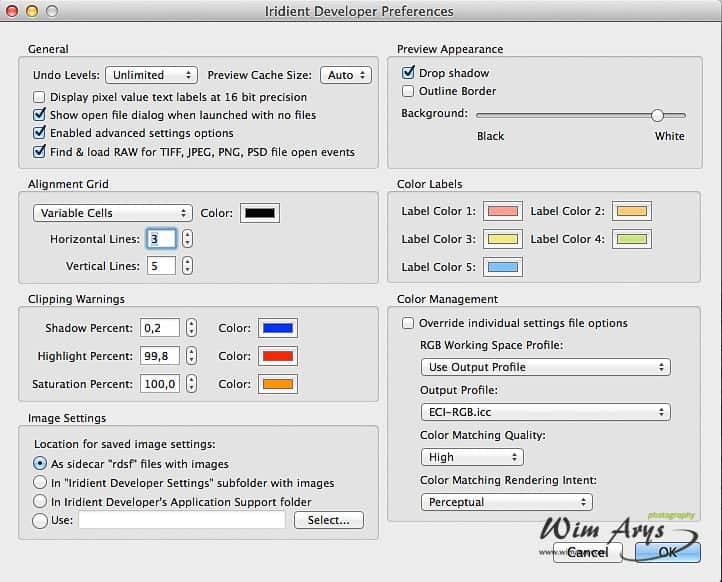Click the Highlight Percent value field
The width and height of the screenshot is (722, 582).
pyautogui.click(x=160, y=356)
